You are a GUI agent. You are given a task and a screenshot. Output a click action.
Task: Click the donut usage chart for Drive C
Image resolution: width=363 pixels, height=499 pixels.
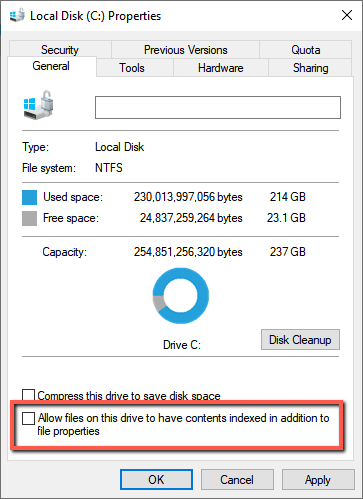tap(181, 296)
